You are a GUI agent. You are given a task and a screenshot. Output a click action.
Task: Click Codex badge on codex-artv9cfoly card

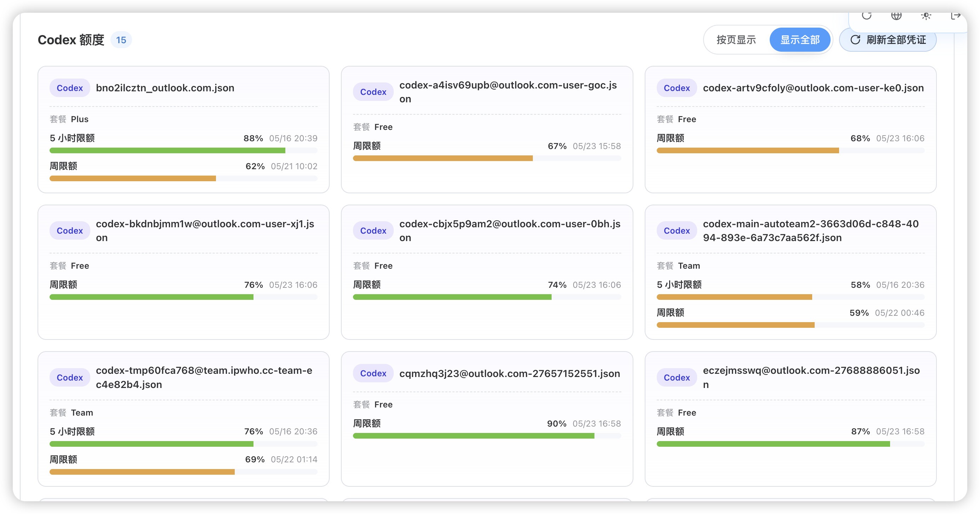(677, 88)
